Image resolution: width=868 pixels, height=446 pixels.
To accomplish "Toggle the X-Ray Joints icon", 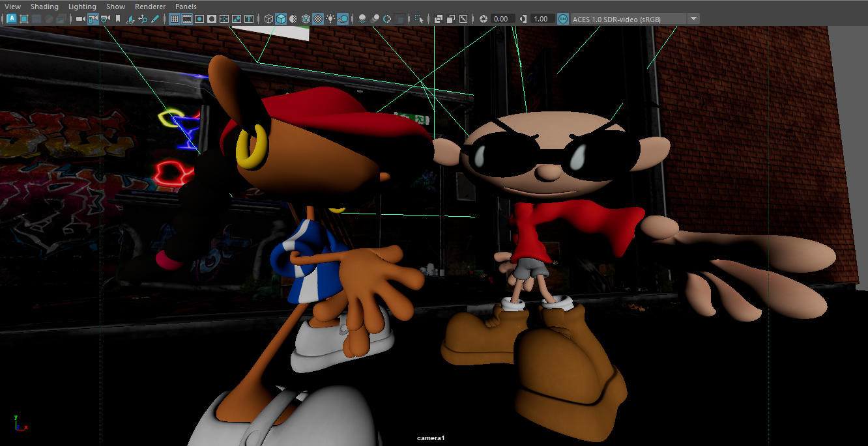I will (x=463, y=19).
